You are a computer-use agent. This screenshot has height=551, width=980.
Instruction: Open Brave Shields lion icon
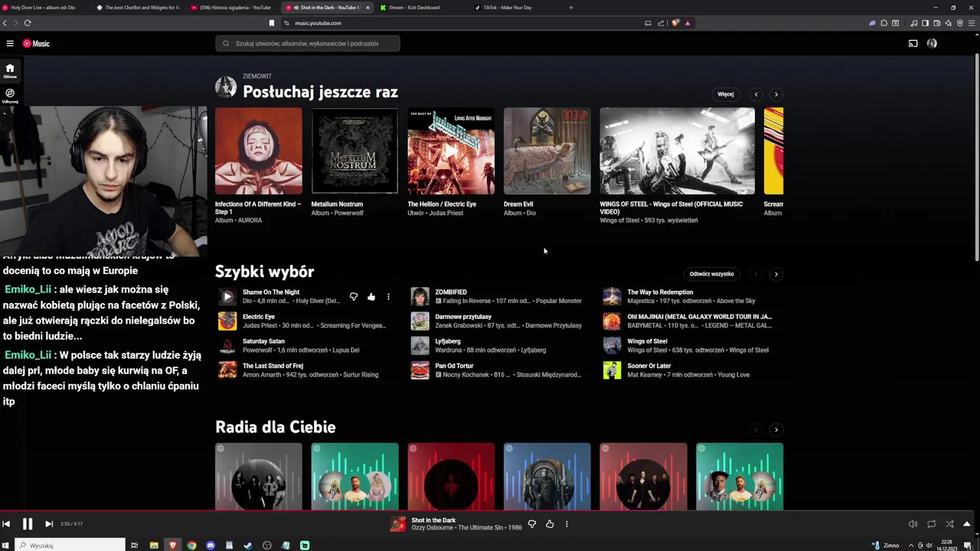tap(675, 23)
